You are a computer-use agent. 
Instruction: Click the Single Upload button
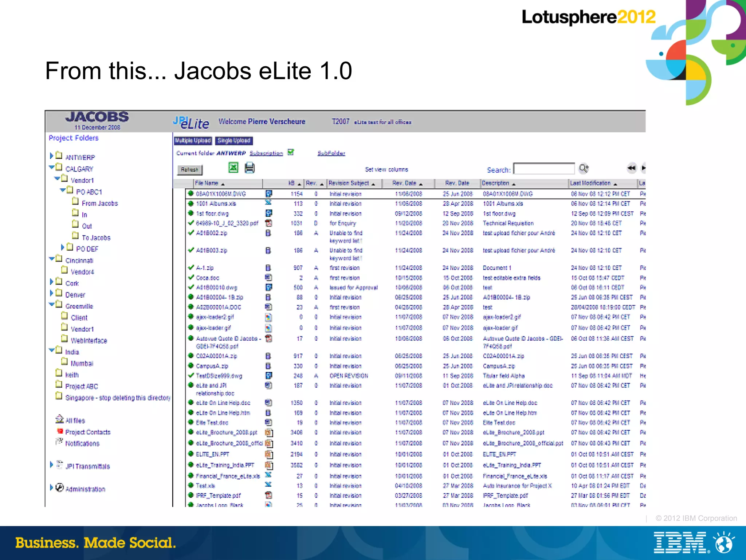click(x=233, y=141)
